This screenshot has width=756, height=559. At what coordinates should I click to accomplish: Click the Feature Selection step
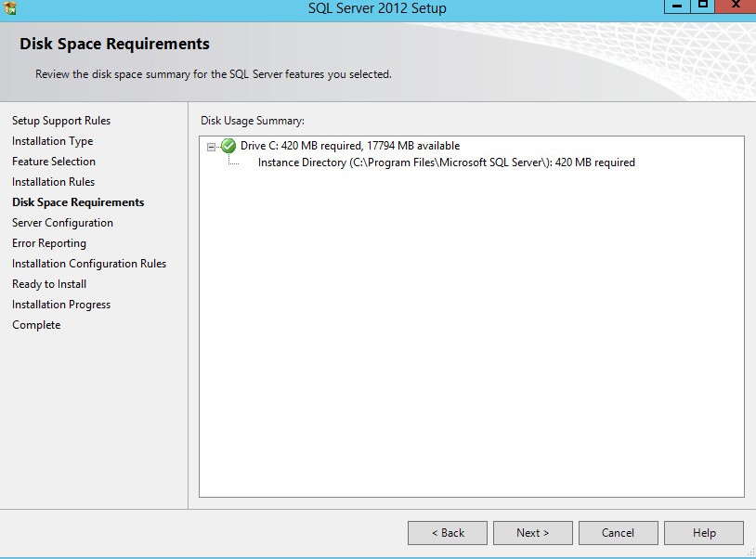[54, 162]
